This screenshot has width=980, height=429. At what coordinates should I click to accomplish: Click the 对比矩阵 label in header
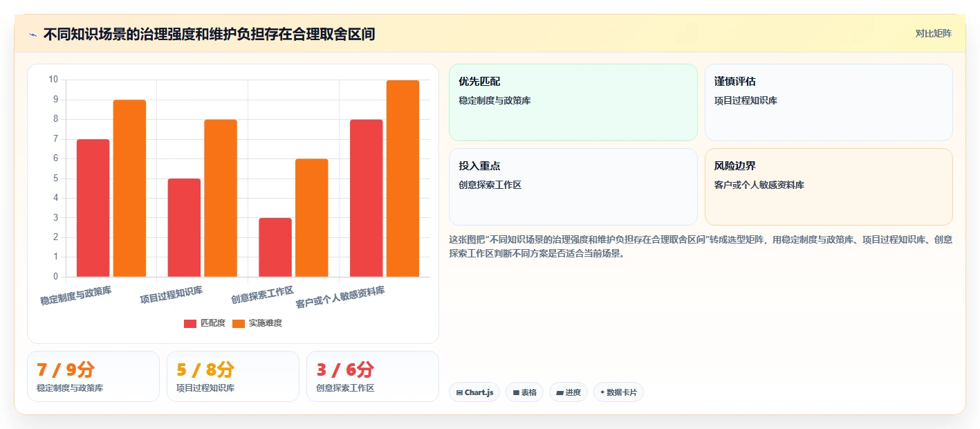[933, 33]
